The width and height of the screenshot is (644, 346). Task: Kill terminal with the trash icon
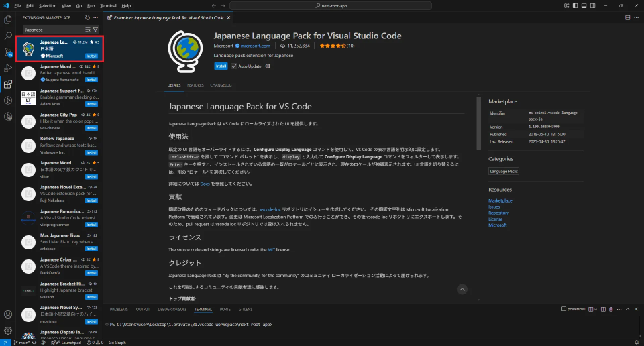point(610,309)
